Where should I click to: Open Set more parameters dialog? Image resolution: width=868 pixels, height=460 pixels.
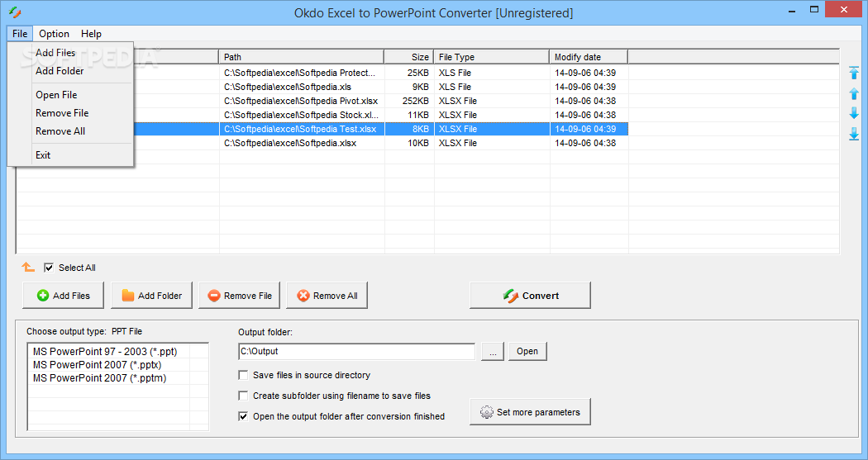coord(531,412)
